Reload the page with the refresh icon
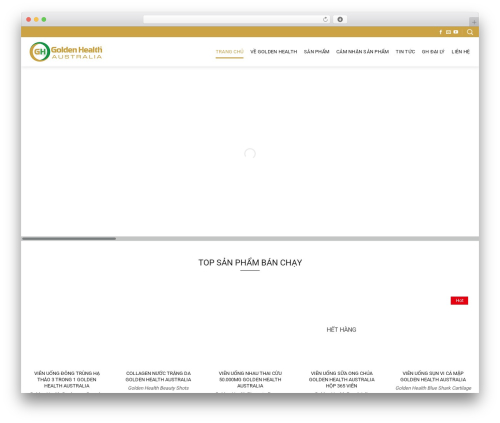Viewport: 500px width, 423px height. pos(325,19)
